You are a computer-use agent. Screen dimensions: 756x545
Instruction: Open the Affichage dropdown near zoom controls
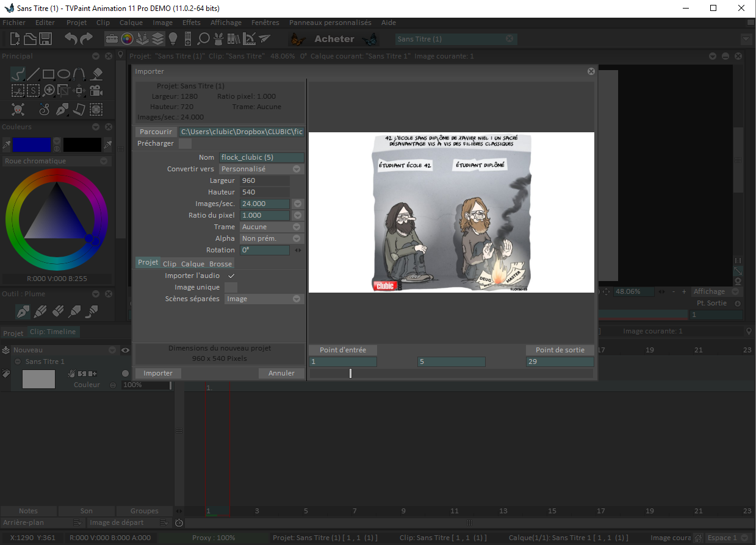point(716,291)
